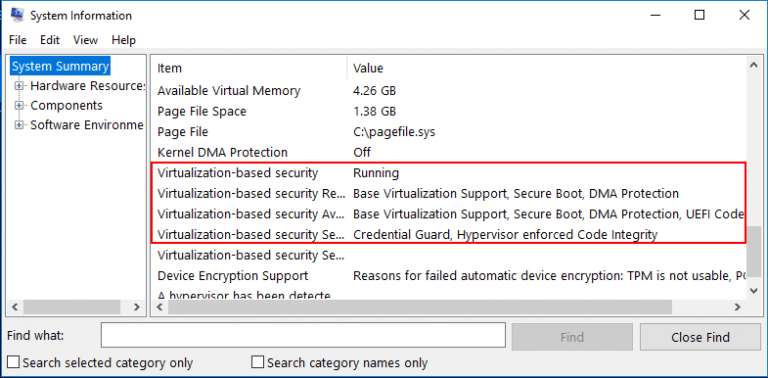Enable Search selected category only checkbox
This screenshot has height=378, width=768.
(x=14, y=363)
